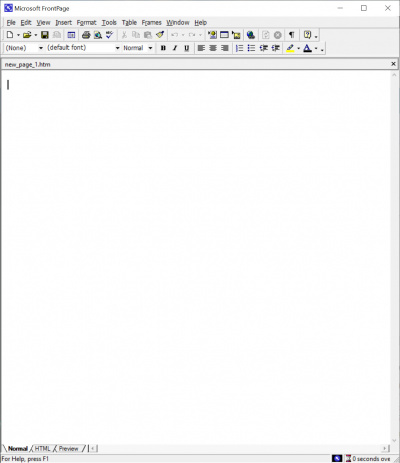Toggle Italic formatting
This screenshot has width=400, height=463.
coord(175,48)
